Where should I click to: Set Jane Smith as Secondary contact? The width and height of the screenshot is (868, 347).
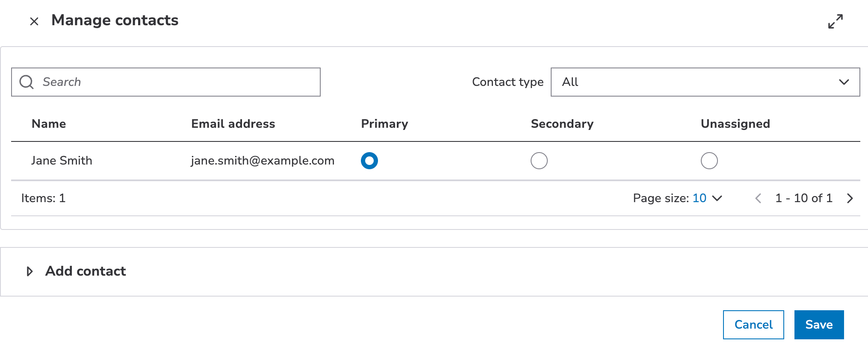[539, 161]
